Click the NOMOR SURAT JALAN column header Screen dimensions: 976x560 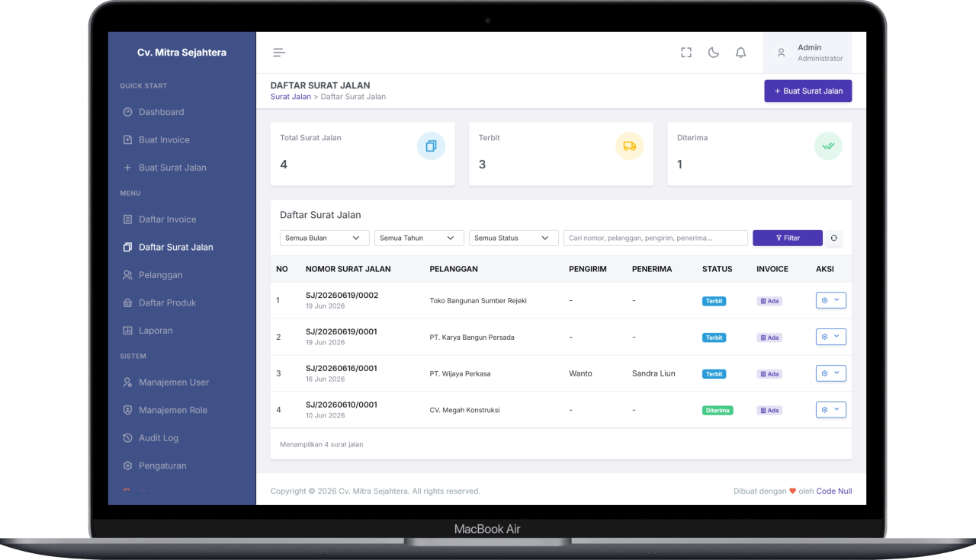point(348,269)
